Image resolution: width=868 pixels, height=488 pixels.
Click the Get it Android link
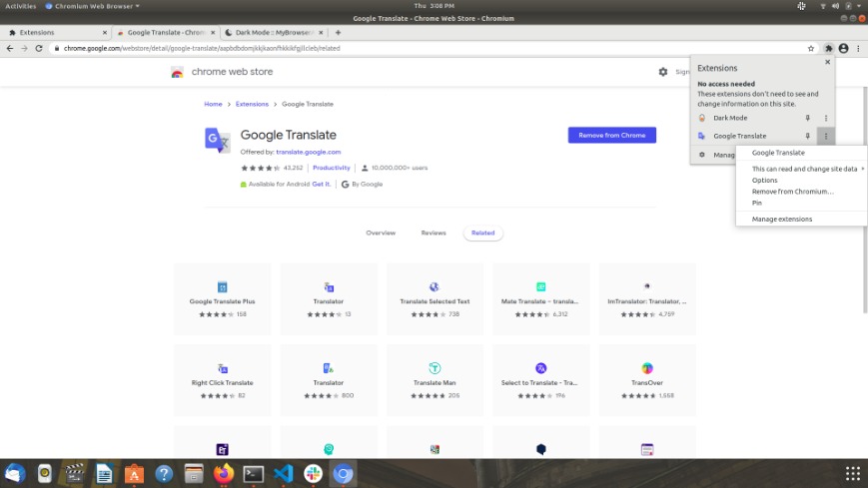[x=321, y=185]
